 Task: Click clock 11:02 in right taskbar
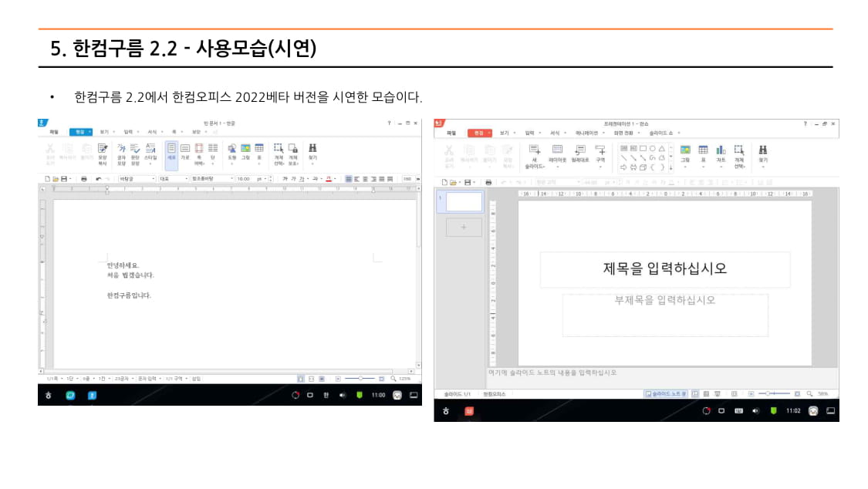793,411
